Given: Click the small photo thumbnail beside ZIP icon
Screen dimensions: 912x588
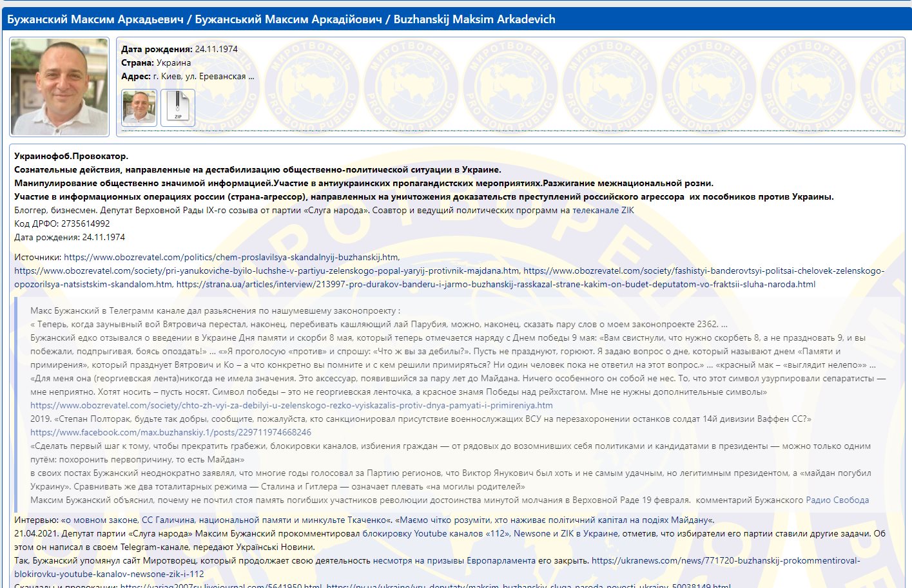Looking at the screenshot, I should click(x=139, y=108).
